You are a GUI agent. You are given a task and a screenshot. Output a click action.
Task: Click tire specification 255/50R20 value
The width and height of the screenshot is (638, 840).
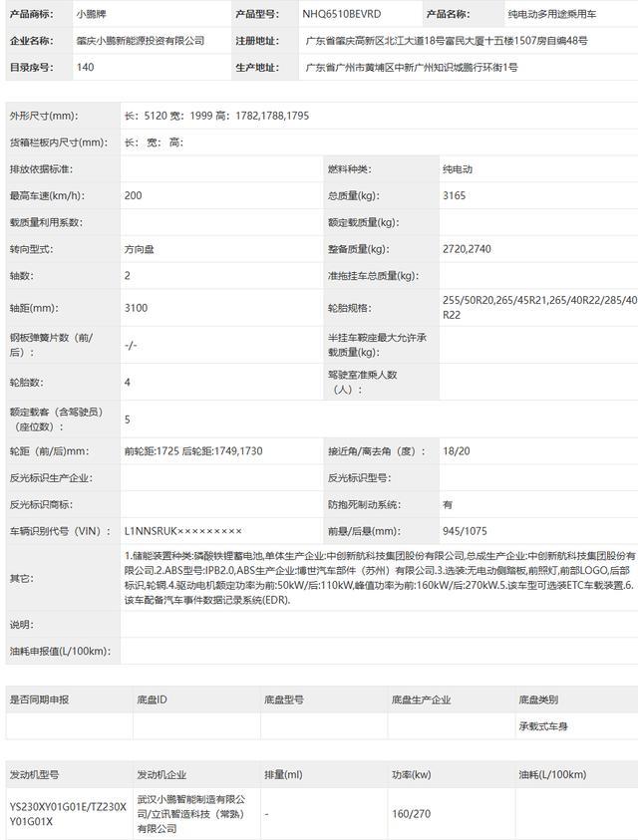pos(540,308)
